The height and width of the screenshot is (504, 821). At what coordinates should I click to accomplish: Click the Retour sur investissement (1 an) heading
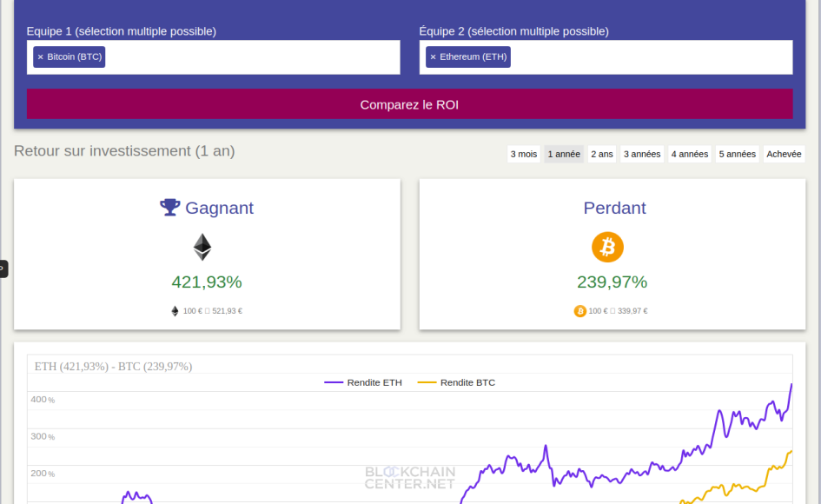[x=124, y=151]
